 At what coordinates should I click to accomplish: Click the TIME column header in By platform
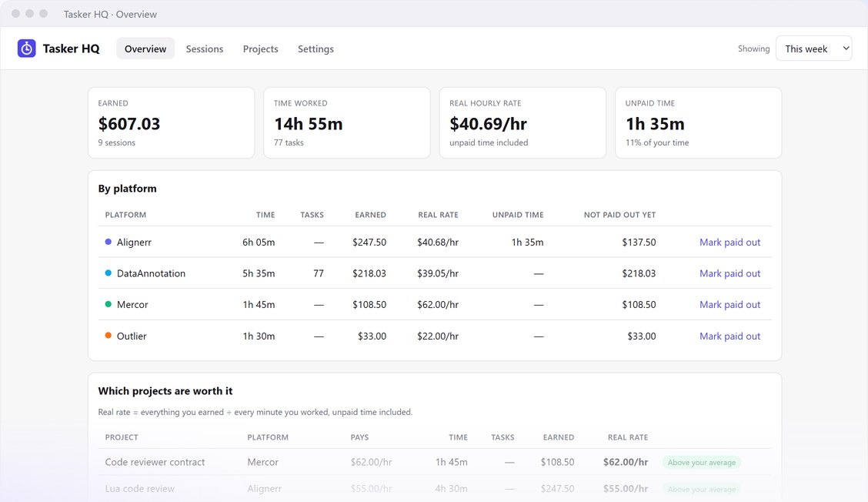(x=265, y=215)
